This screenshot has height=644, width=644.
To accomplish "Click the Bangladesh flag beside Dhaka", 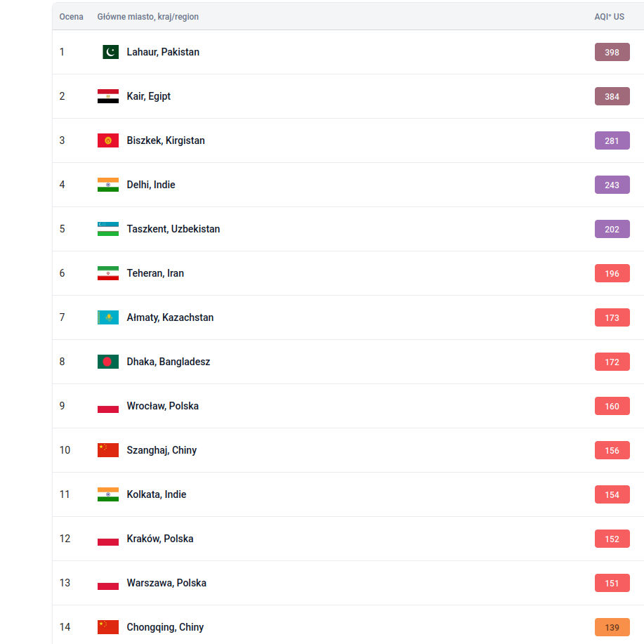I will pos(108,362).
